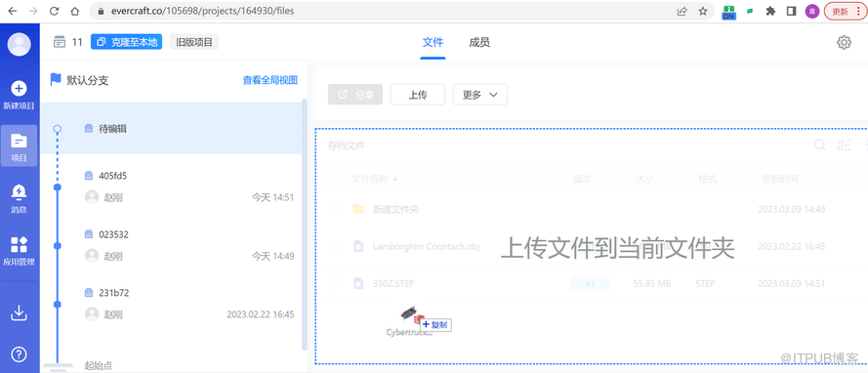Click the download icon in left sidebar

pyautogui.click(x=19, y=313)
